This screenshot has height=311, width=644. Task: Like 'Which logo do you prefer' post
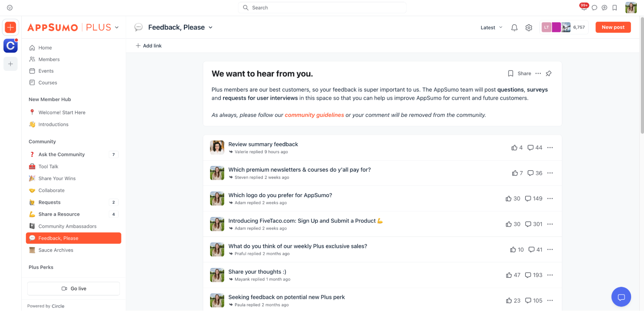pos(508,199)
